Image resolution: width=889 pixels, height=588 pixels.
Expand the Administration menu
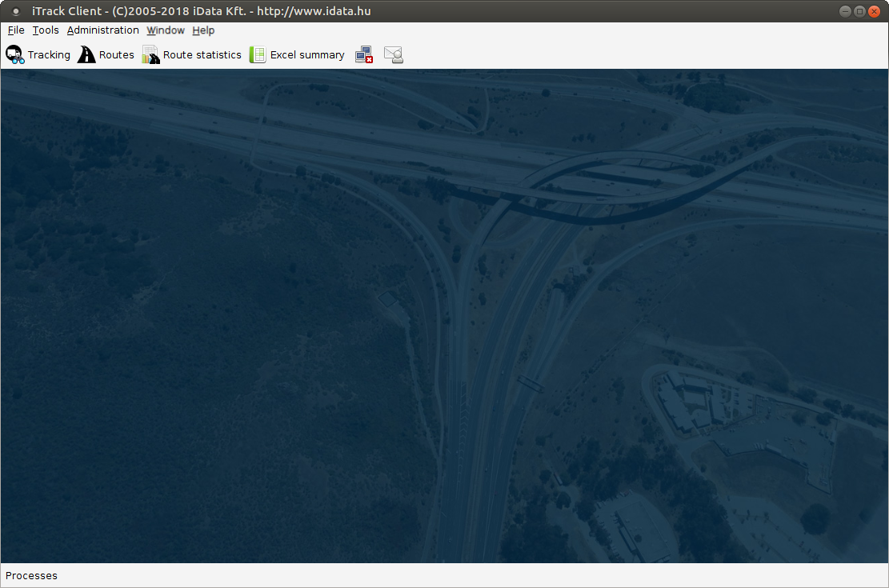(102, 30)
